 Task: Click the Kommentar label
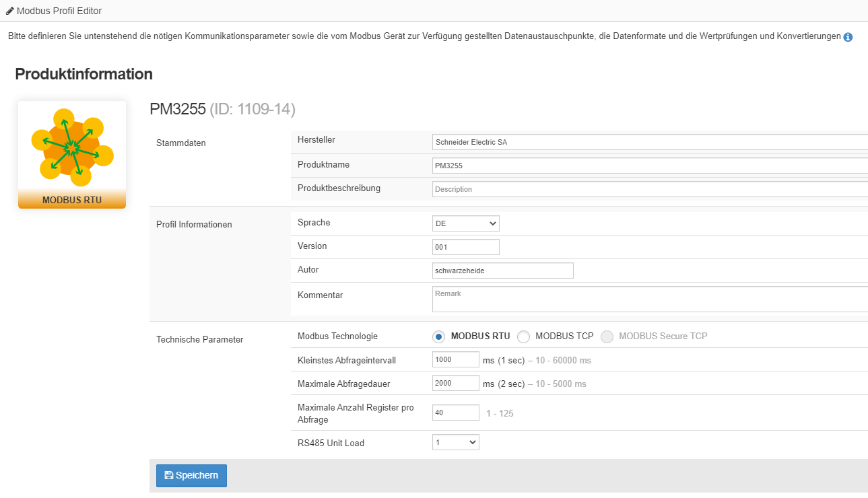click(321, 295)
